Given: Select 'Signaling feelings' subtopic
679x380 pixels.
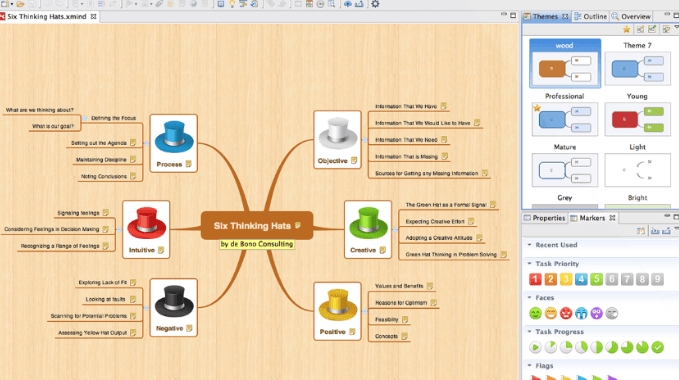Looking at the screenshot, I should (78, 213).
